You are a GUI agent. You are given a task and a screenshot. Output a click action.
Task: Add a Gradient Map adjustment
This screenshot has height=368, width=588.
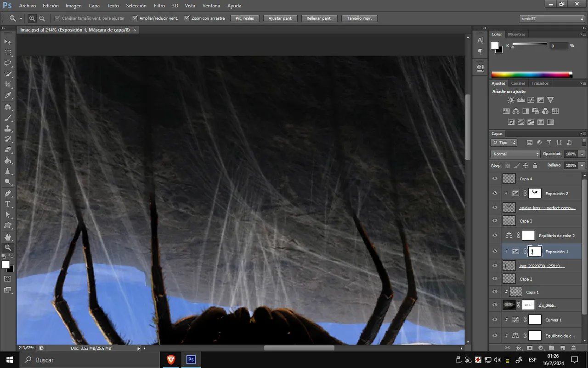click(550, 122)
